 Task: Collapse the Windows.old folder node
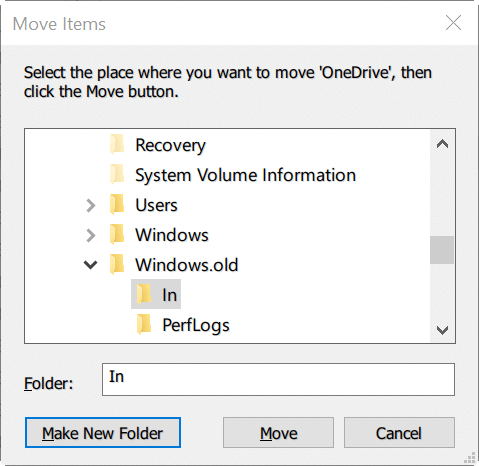[x=90, y=265]
